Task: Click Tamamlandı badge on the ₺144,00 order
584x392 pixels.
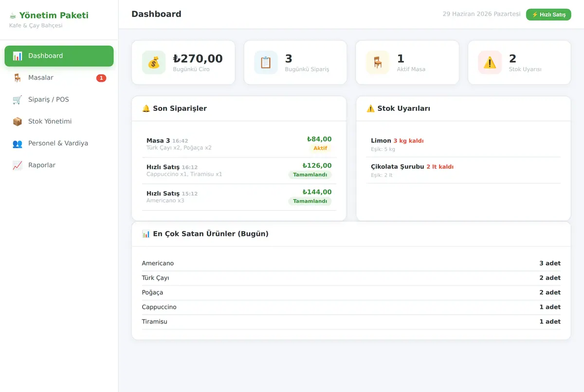Action: click(x=310, y=201)
